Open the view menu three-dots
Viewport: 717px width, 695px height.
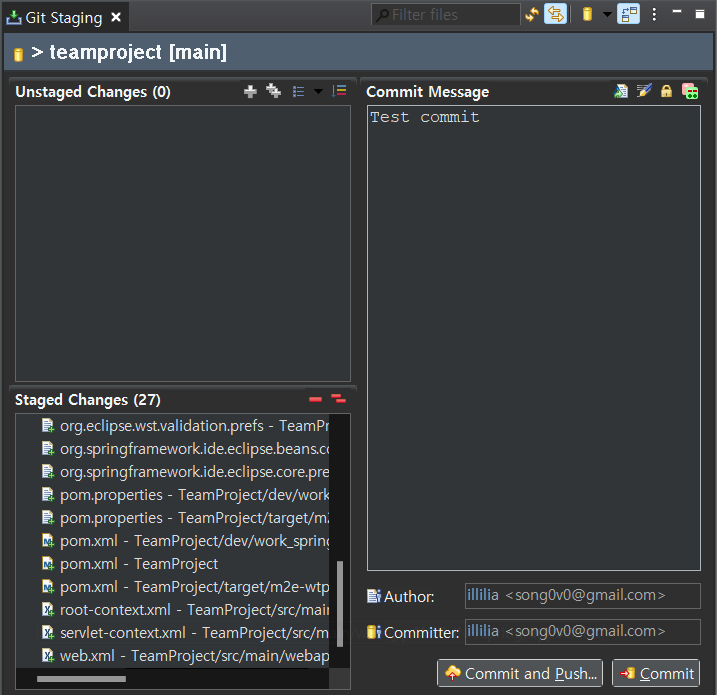(654, 14)
